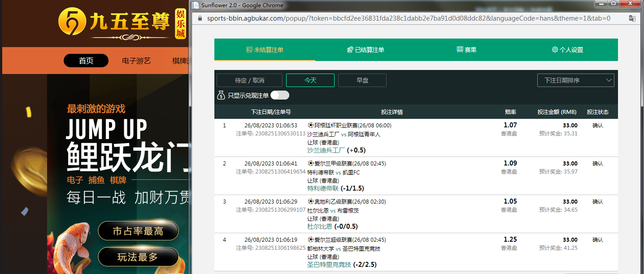Click soccer ball icon beside 爱尔兰超级联赛

click(310, 240)
